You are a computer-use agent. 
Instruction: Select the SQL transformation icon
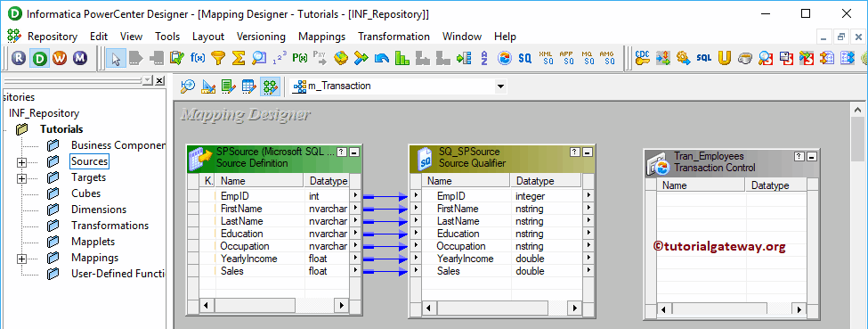pos(703,58)
